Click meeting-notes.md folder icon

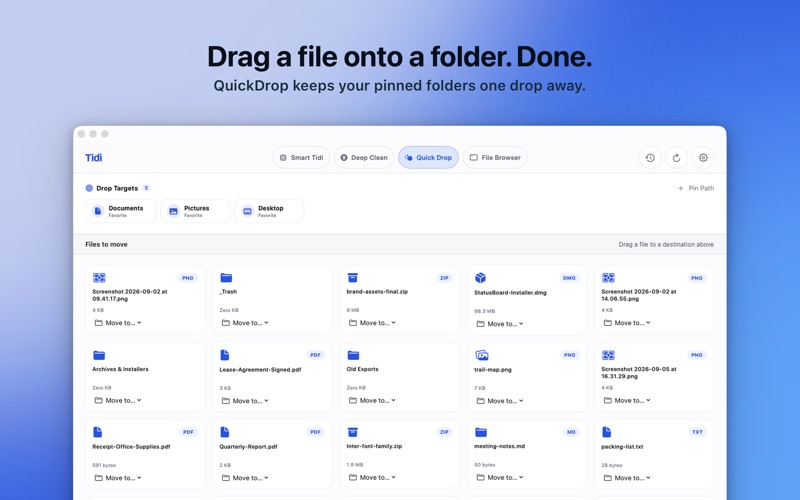[x=481, y=432]
